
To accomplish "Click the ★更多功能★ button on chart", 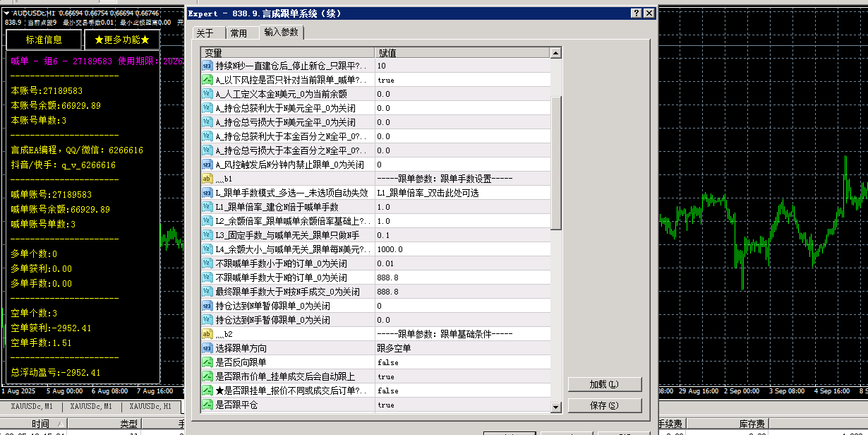I will click(x=122, y=40).
